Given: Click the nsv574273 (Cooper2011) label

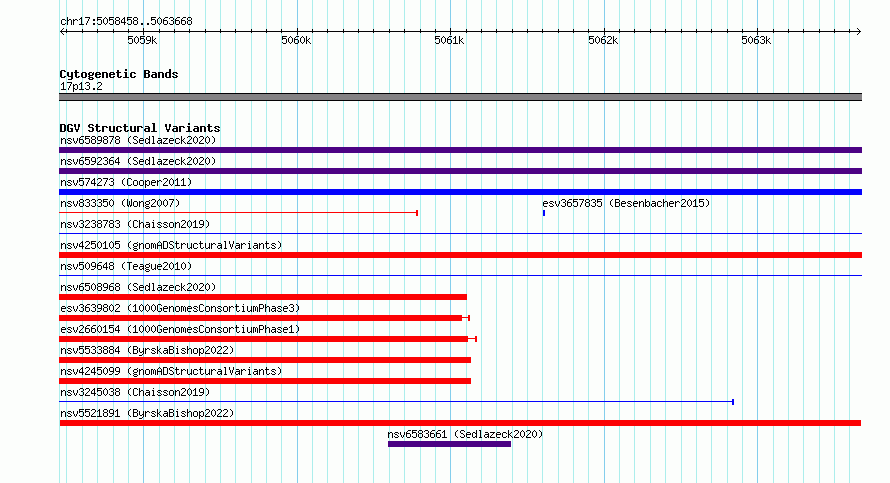Looking at the screenshot, I should [126, 182].
